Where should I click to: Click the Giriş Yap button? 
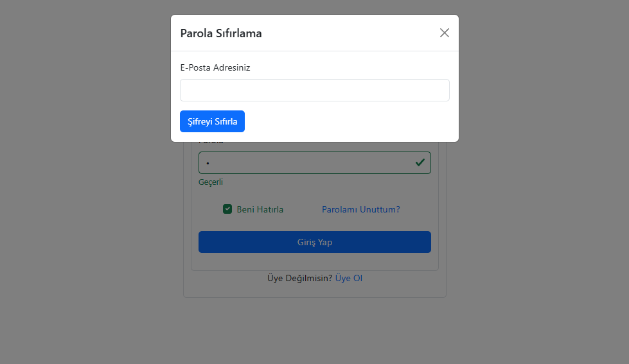tap(314, 242)
